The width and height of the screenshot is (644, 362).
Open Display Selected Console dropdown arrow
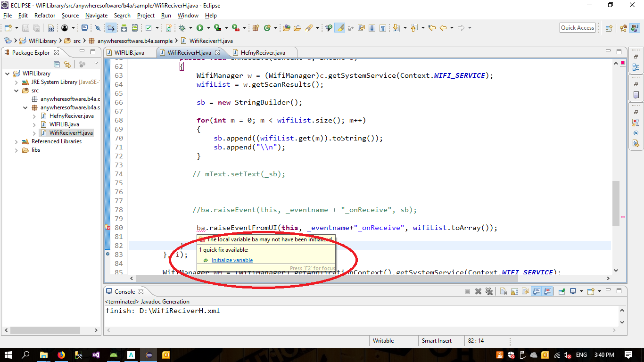[581, 291]
